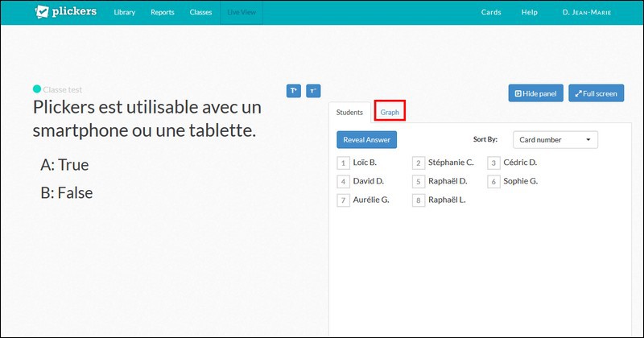Click the teal Classe test status dot
Screen dimensions: 644x338
36,89
